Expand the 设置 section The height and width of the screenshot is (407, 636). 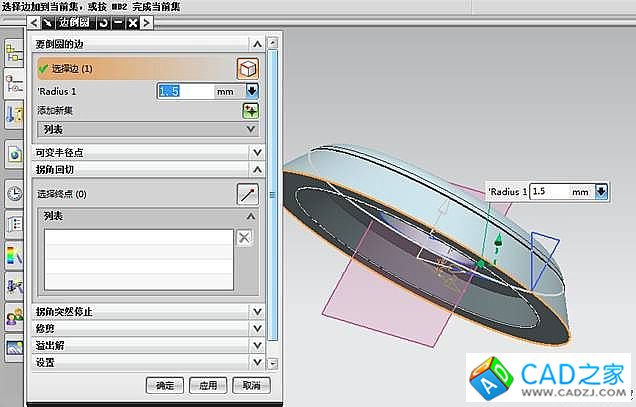[x=257, y=362]
